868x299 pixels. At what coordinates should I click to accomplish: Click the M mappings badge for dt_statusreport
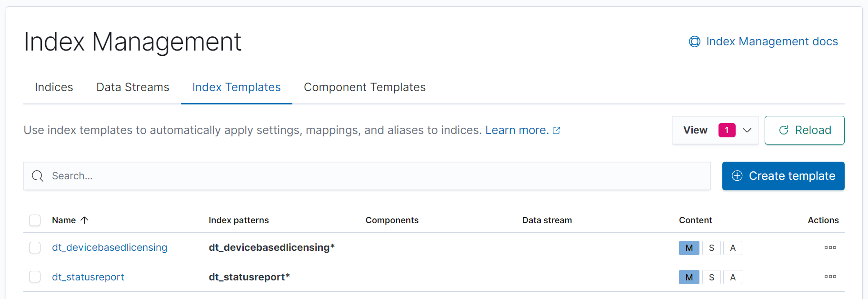(688, 278)
